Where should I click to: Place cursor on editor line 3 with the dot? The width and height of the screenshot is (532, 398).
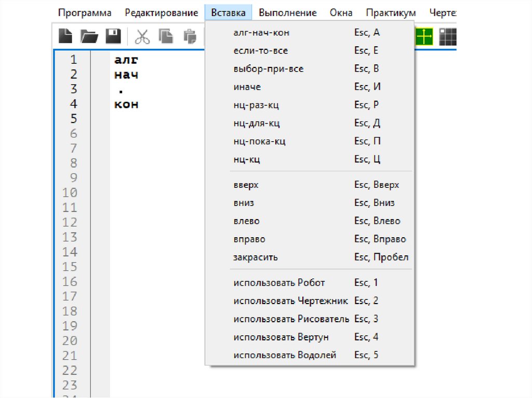coord(121,90)
